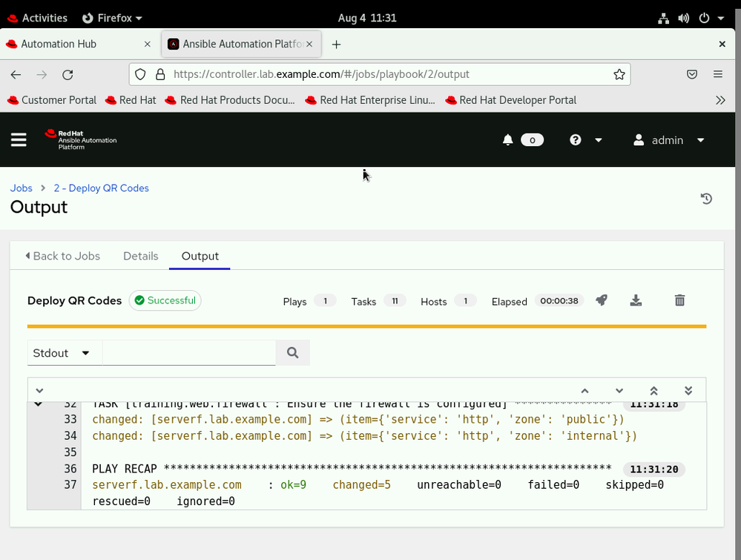Click scroll previous single up arrow
This screenshot has width=741, height=560.
point(584,391)
